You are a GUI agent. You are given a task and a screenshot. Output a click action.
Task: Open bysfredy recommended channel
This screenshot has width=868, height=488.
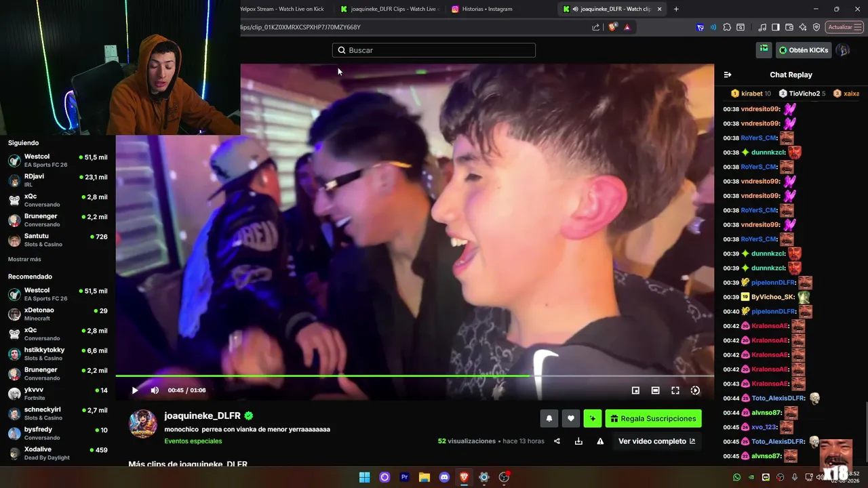[x=58, y=434]
